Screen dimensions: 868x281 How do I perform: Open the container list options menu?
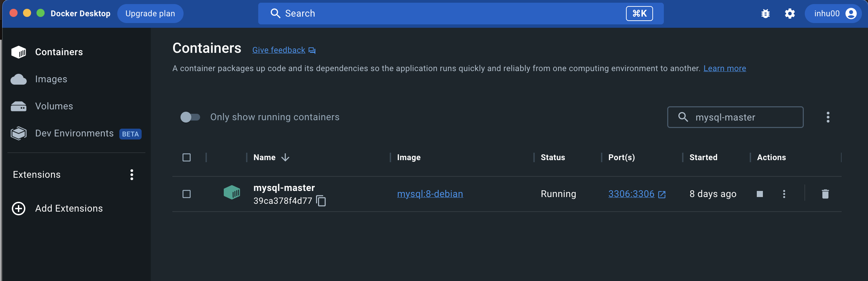pos(828,117)
